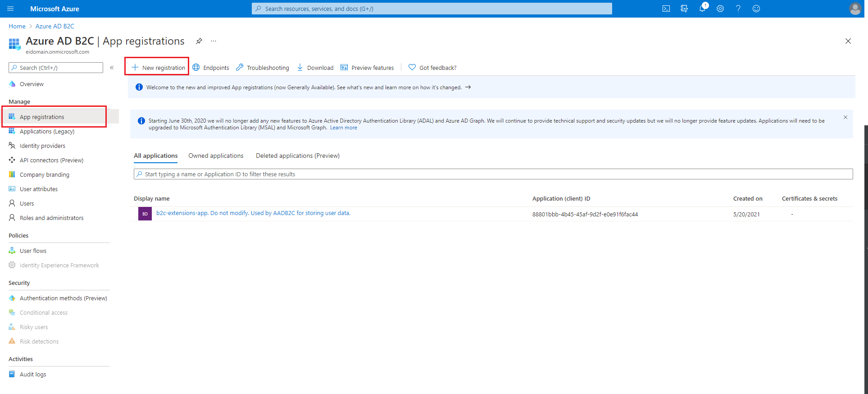Open Endpoints from the toolbar
Image resolution: width=868 pixels, height=394 pixels.
pyautogui.click(x=211, y=68)
